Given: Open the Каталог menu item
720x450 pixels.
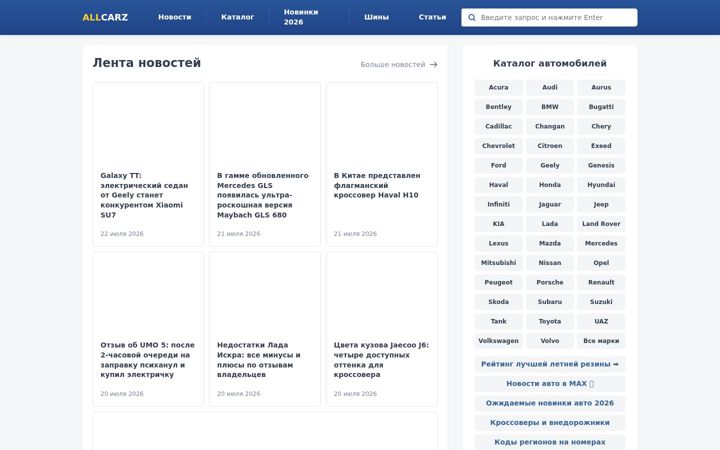Looking at the screenshot, I should click(x=237, y=17).
